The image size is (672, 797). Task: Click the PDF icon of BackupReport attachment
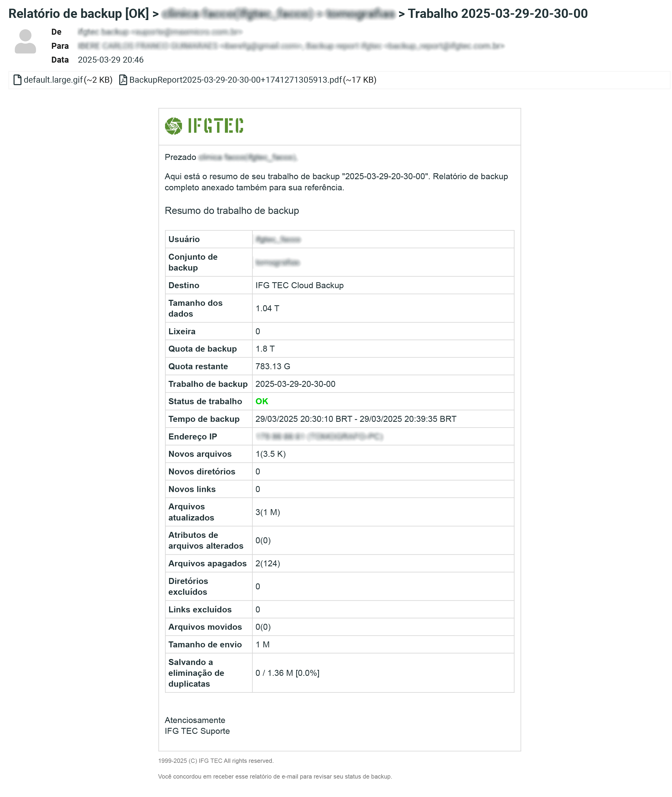click(123, 80)
